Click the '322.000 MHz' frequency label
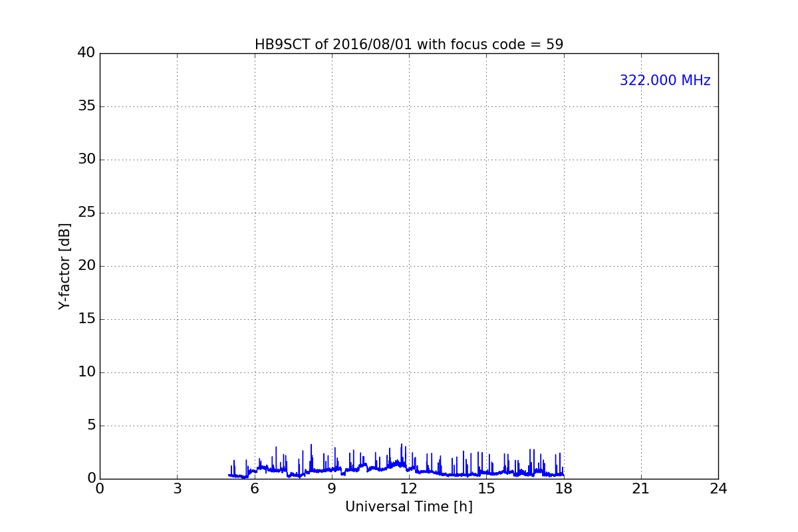The width and height of the screenshot is (798, 532). [665, 80]
